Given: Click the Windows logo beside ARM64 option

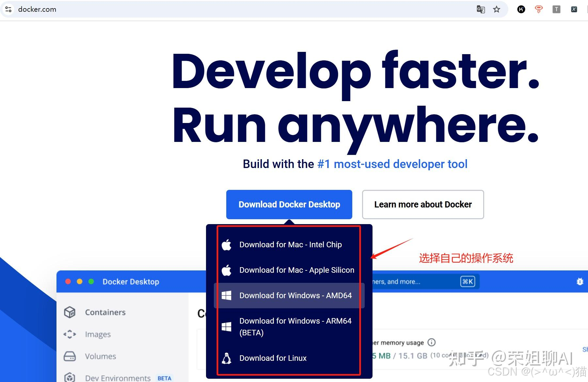Looking at the screenshot, I should (226, 327).
